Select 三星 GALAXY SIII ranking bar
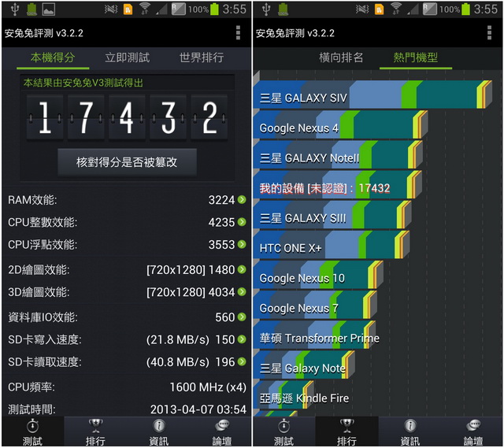 point(332,215)
